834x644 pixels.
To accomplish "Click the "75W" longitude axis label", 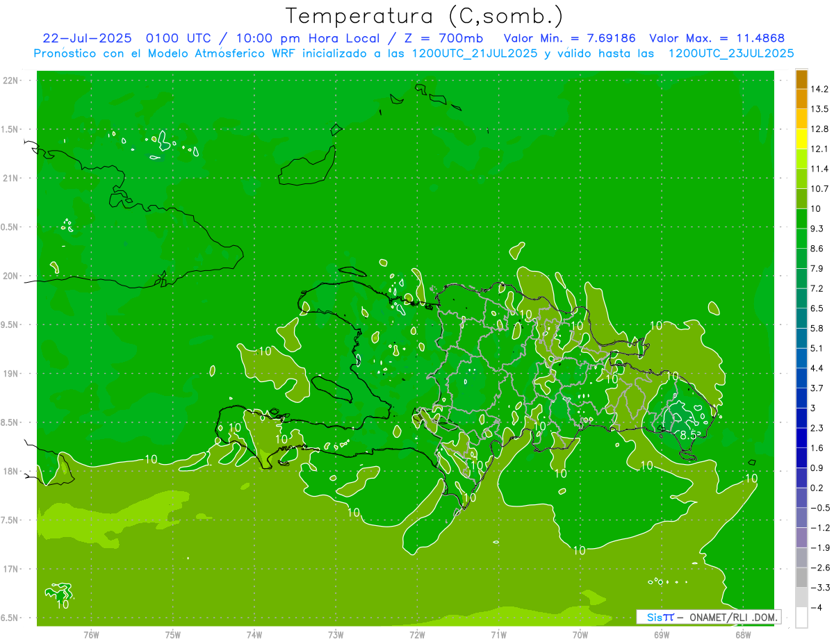I will click(x=173, y=634).
